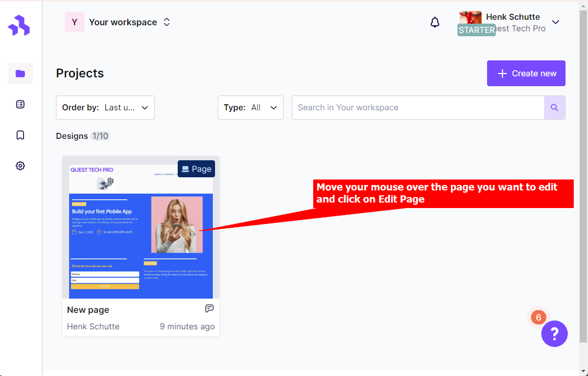Click the Designs 1/10 counter

tap(83, 136)
